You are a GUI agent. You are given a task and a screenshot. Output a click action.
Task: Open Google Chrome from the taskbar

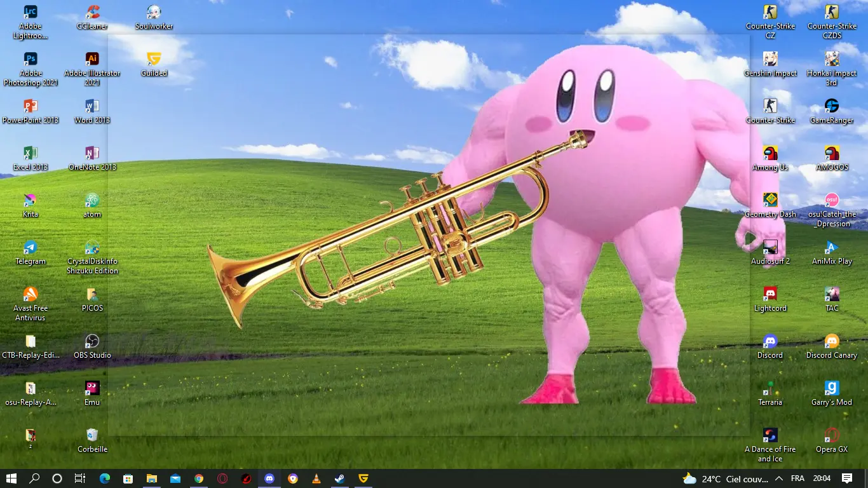[x=199, y=478]
